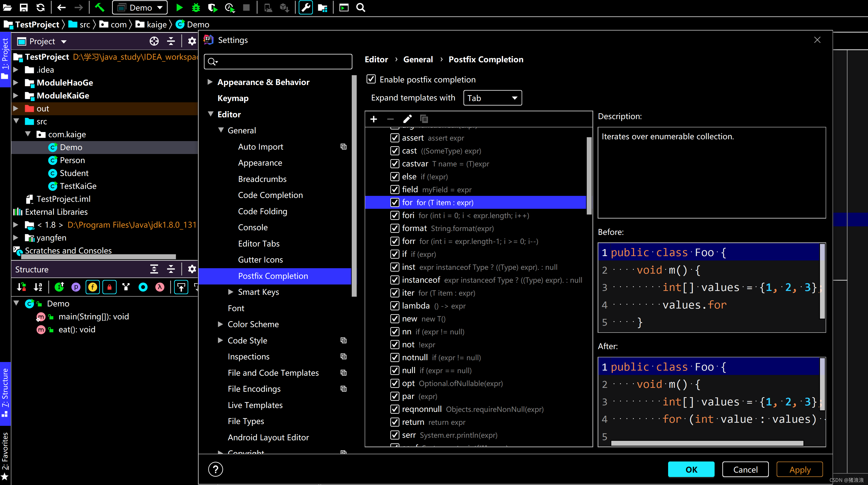
Task: Uncheck the castvar template checkbox
Action: click(x=395, y=164)
